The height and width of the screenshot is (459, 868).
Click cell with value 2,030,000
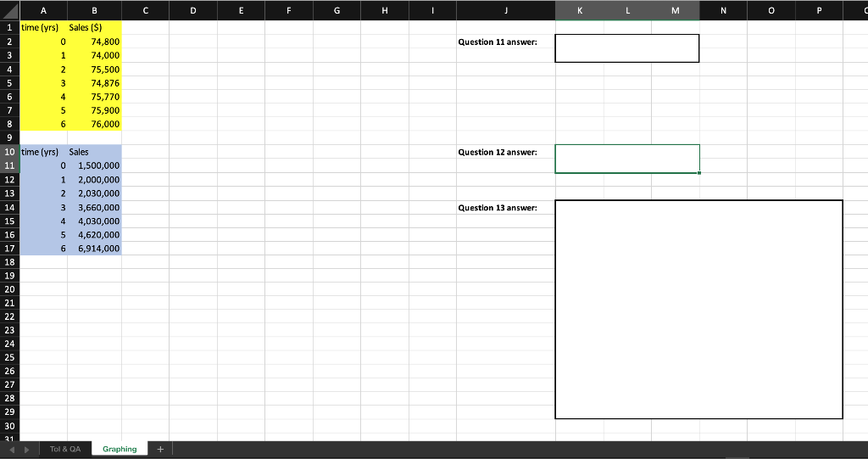coord(95,193)
